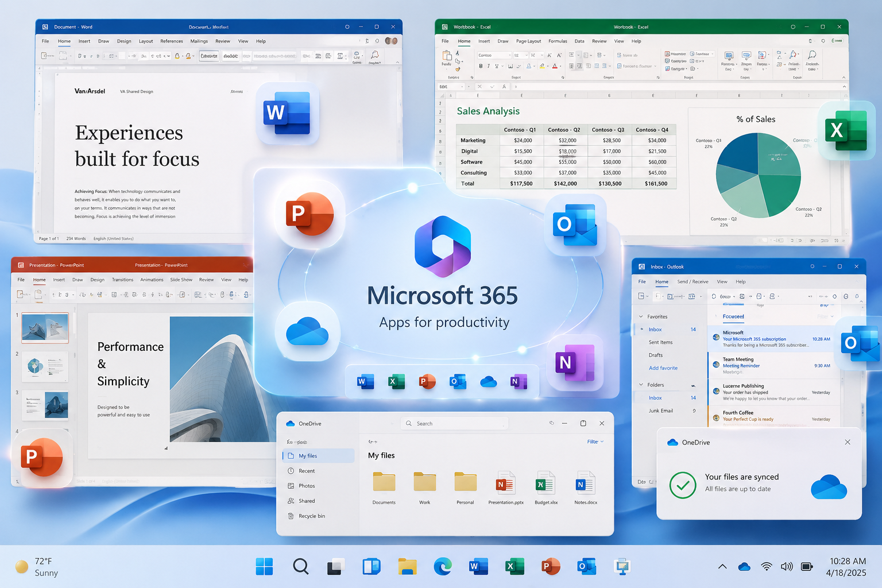This screenshot has height=588, width=882.
Task: Open the Filter dropdown in OneDrive
Action: point(595,442)
